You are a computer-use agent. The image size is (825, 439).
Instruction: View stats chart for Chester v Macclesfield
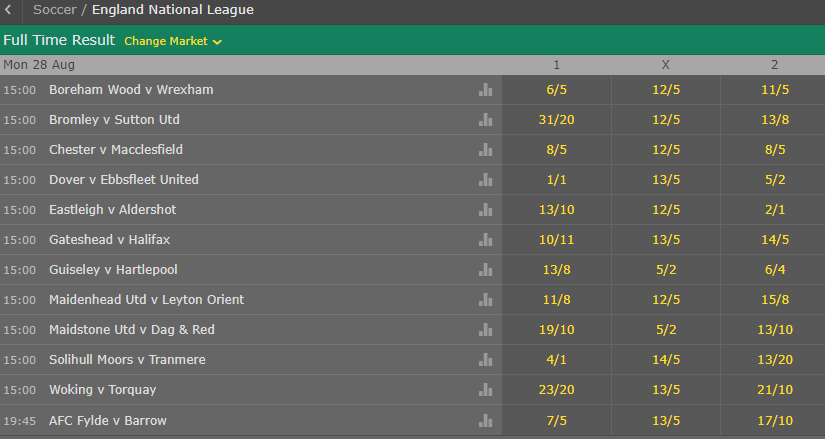(485, 150)
